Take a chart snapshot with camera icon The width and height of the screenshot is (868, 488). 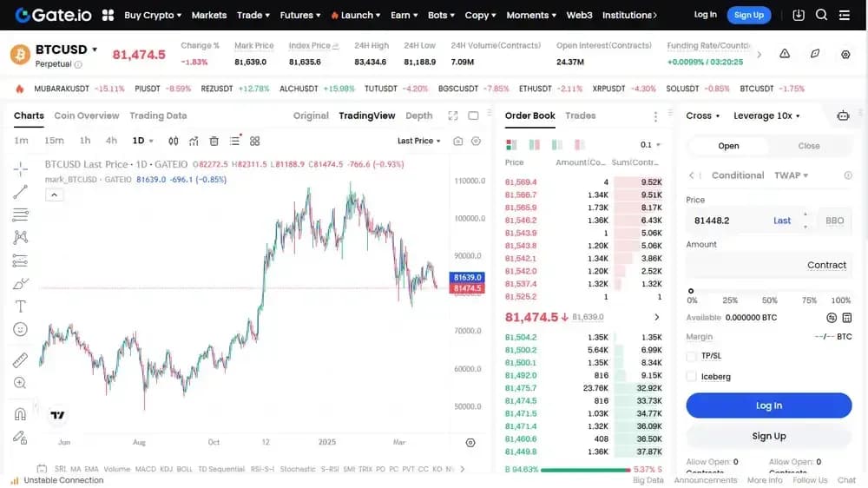(x=457, y=142)
